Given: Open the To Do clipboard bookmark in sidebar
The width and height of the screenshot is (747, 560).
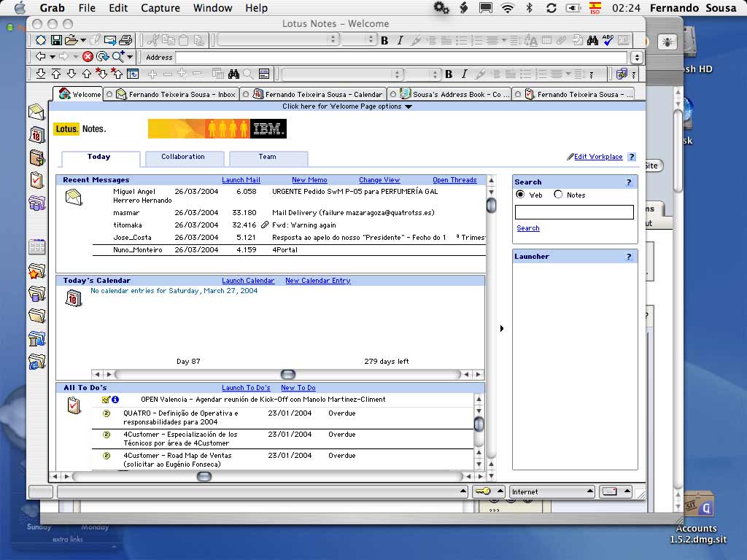Looking at the screenshot, I should (36, 180).
